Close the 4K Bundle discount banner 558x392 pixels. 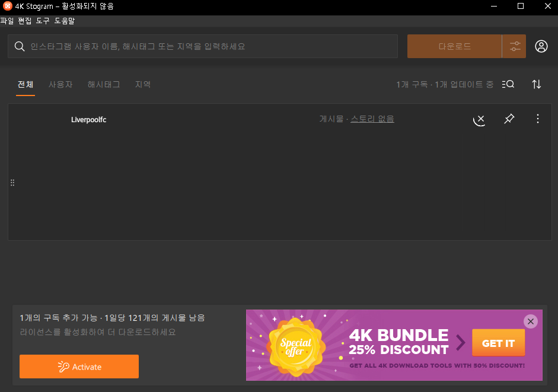[x=531, y=321]
